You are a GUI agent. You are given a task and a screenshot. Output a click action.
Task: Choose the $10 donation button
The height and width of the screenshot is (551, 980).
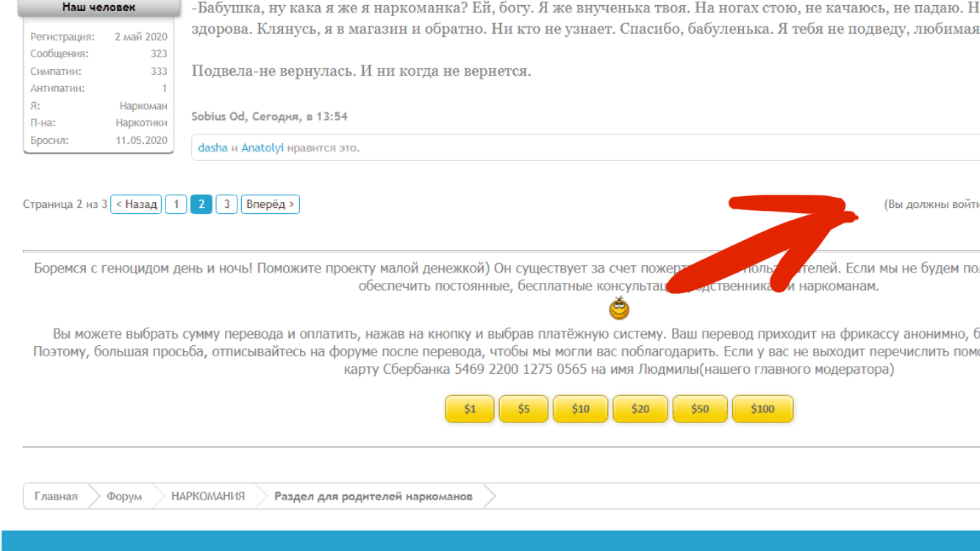coord(581,409)
